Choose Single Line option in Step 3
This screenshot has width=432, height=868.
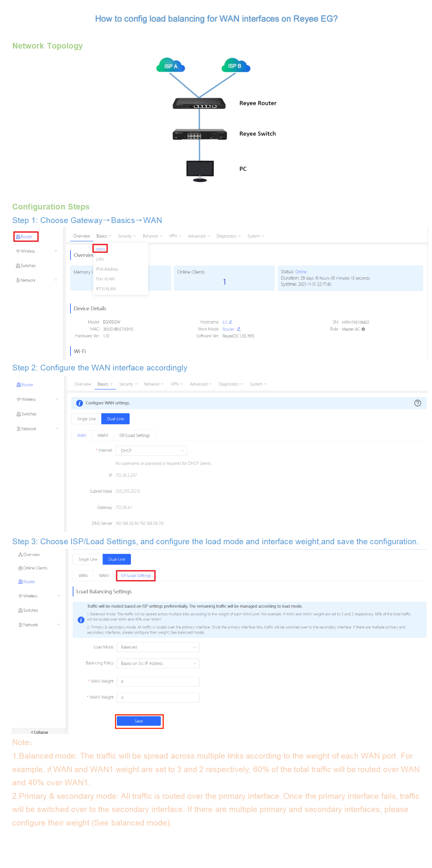[x=87, y=559]
